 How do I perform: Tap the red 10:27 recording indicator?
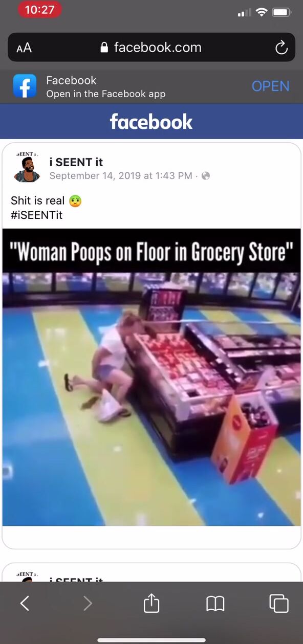point(39,11)
